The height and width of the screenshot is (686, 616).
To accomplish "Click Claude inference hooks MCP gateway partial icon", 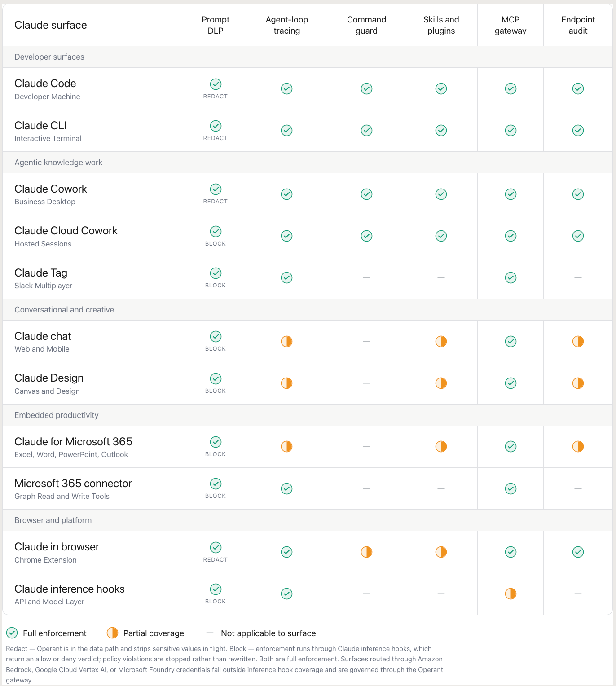I will [510, 594].
